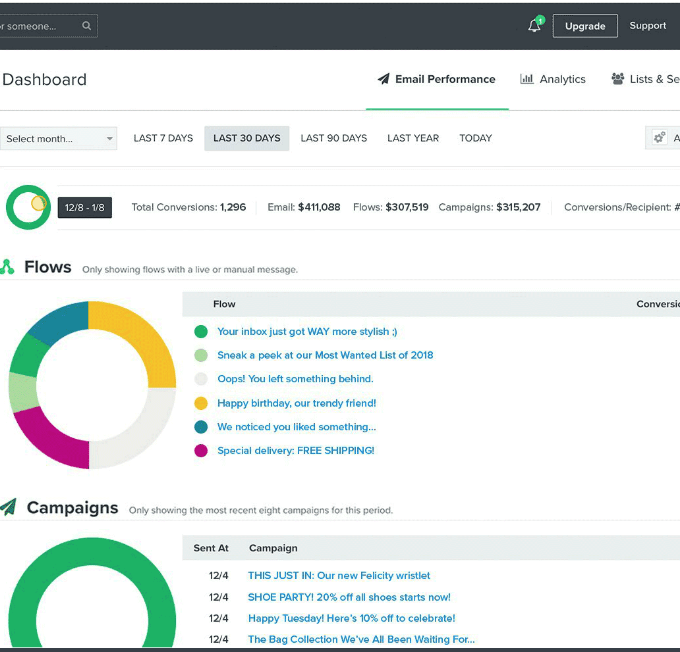
Task: Click the Lists & Segments people icon
Action: click(618, 79)
